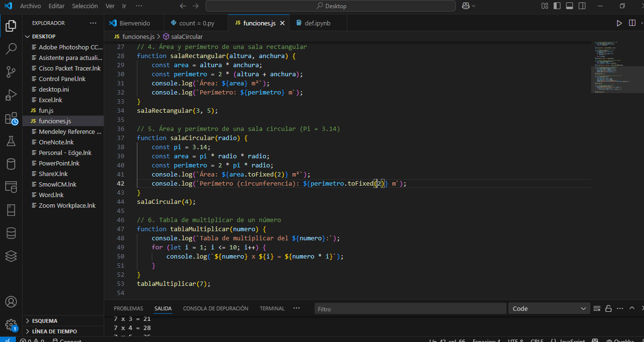Go back with the left arrow
644x342 pixels.
tap(182, 6)
